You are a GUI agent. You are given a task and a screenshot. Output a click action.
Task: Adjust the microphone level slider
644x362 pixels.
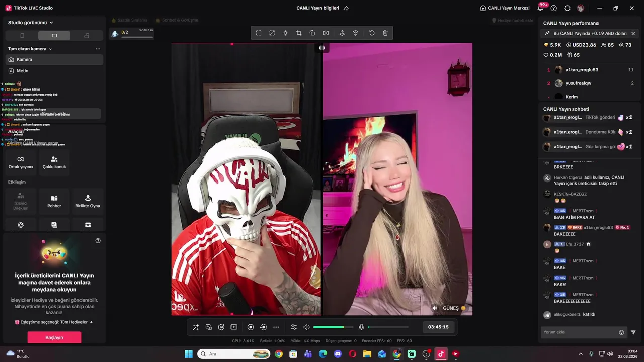pyautogui.click(x=388, y=327)
